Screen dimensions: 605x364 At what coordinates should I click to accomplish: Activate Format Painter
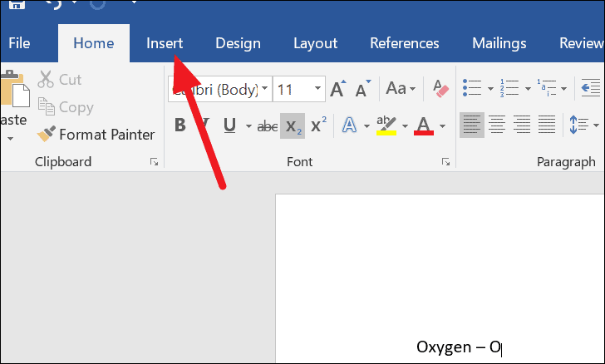tap(96, 135)
